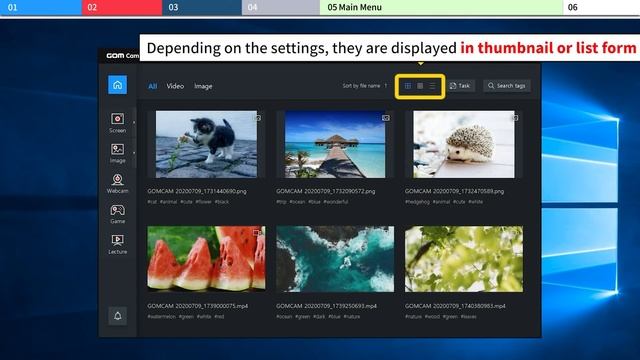
Task: Open the watermelon video thumbnail
Action: coord(207,259)
